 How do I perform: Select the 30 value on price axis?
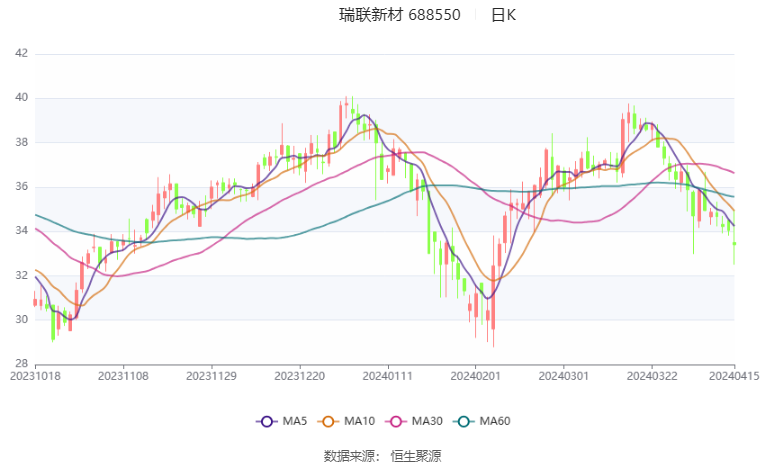coord(20,320)
